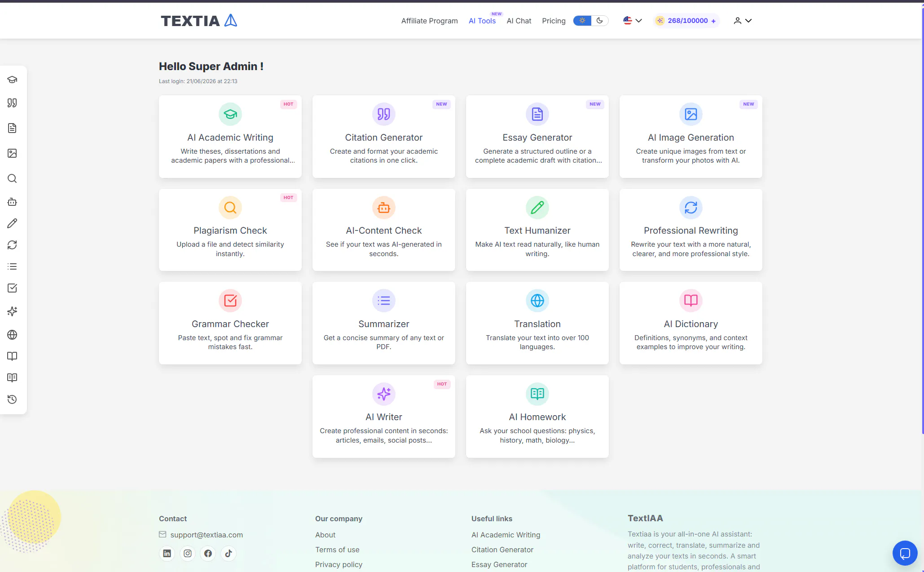This screenshot has width=924, height=572.
Task: Open the Text Humanizer card
Action: 537,230
